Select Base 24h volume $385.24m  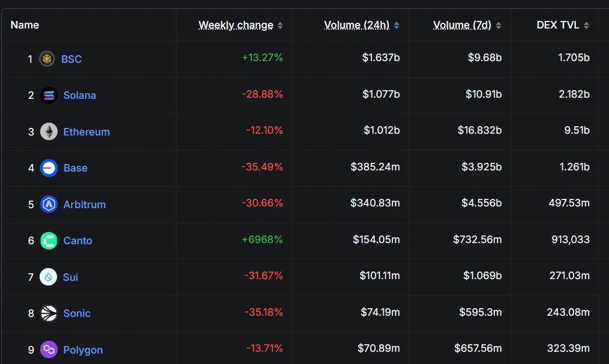click(x=375, y=166)
